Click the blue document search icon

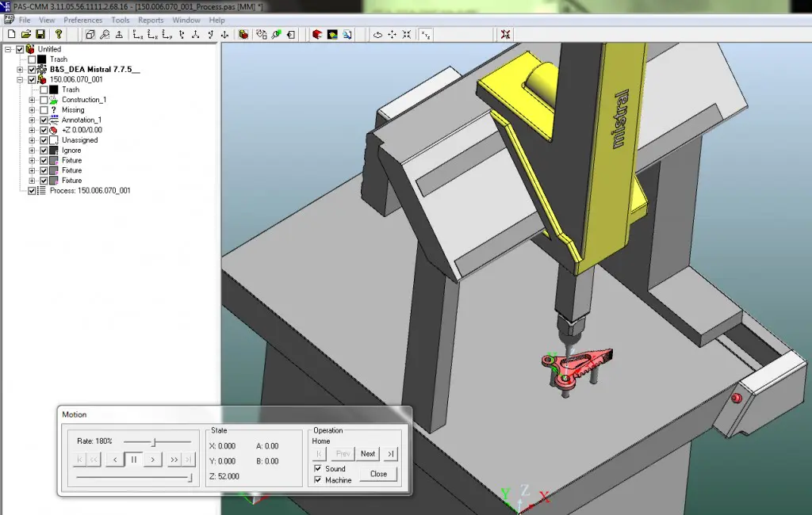click(x=347, y=35)
